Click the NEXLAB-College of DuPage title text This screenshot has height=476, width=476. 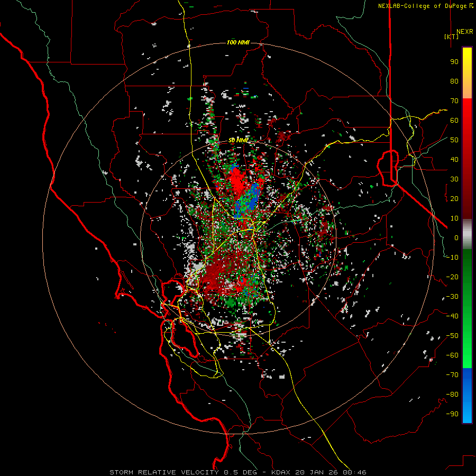pos(425,6)
